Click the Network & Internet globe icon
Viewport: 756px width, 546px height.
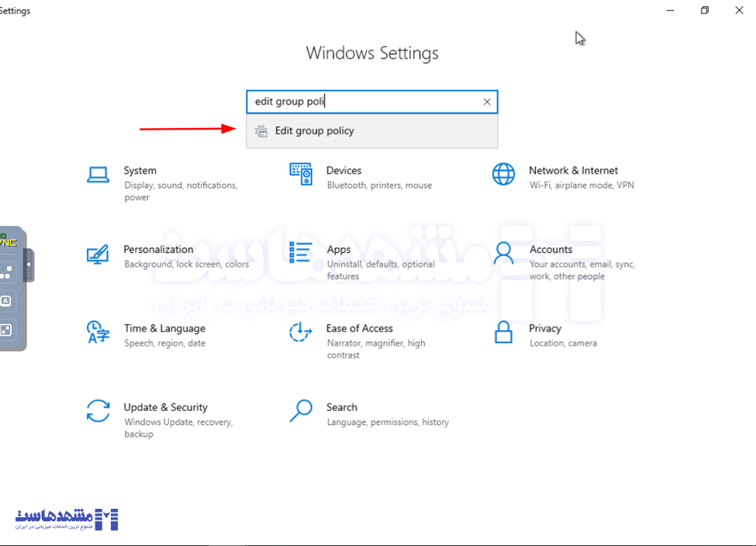click(x=503, y=174)
